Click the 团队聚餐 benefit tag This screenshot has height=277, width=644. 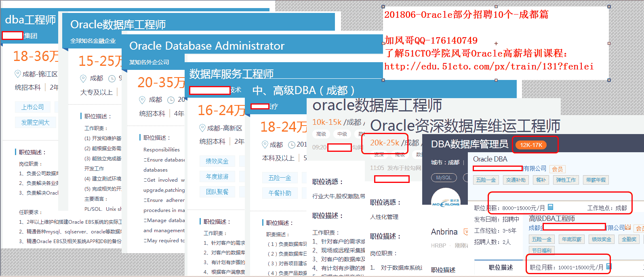[217, 192]
